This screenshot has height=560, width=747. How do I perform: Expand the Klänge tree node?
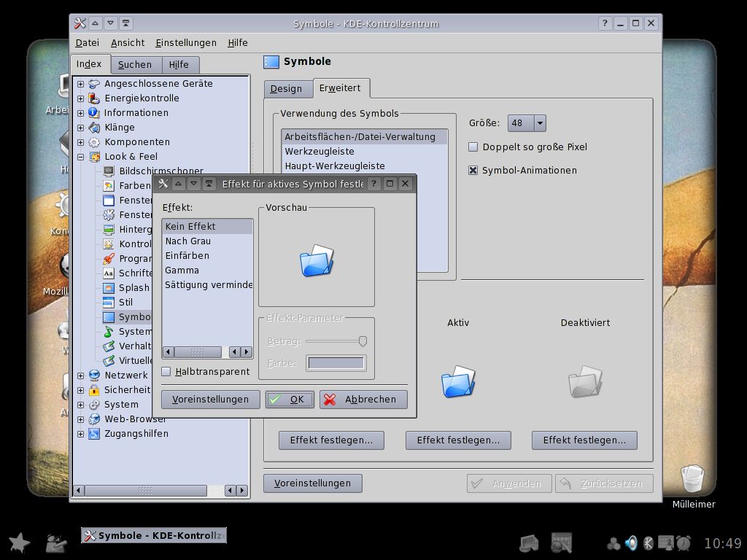click(x=80, y=128)
